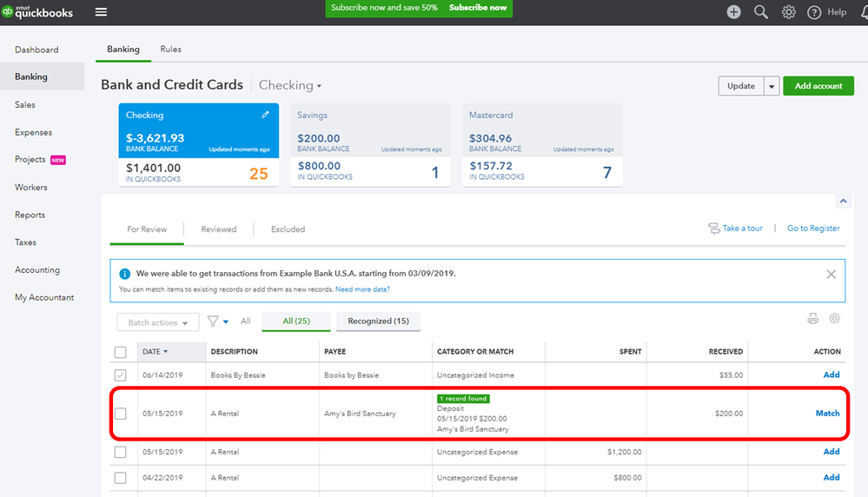This screenshot has height=497, width=868.
Task: Select the Checking account card
Action: [199, 145]
